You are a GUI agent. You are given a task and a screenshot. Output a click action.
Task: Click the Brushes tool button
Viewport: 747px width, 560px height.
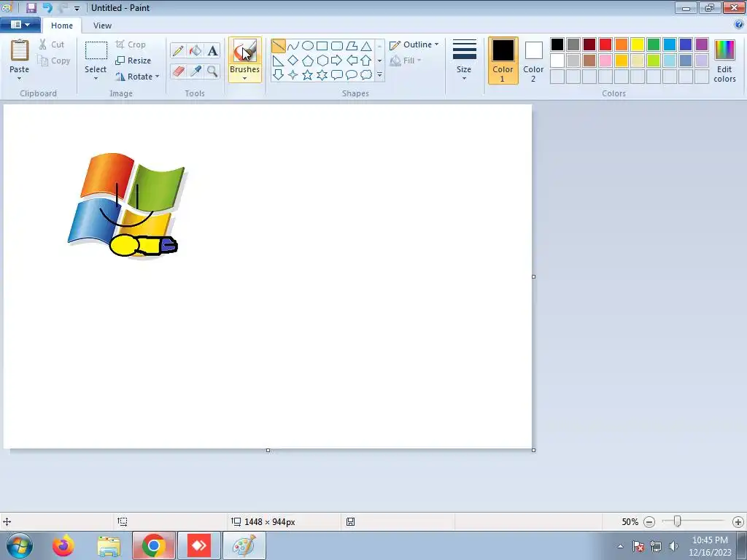click(x=245, y=51)
